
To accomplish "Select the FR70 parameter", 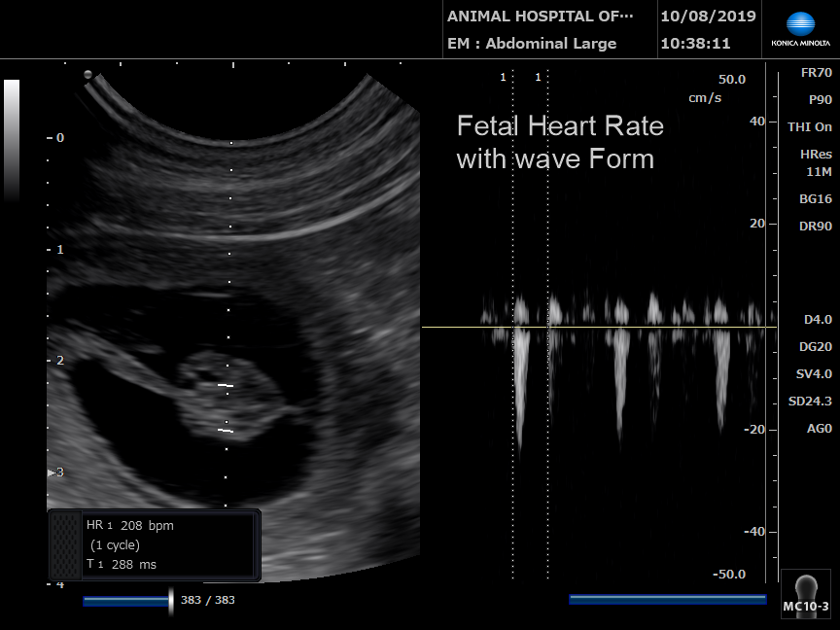I will click(815, 73).
